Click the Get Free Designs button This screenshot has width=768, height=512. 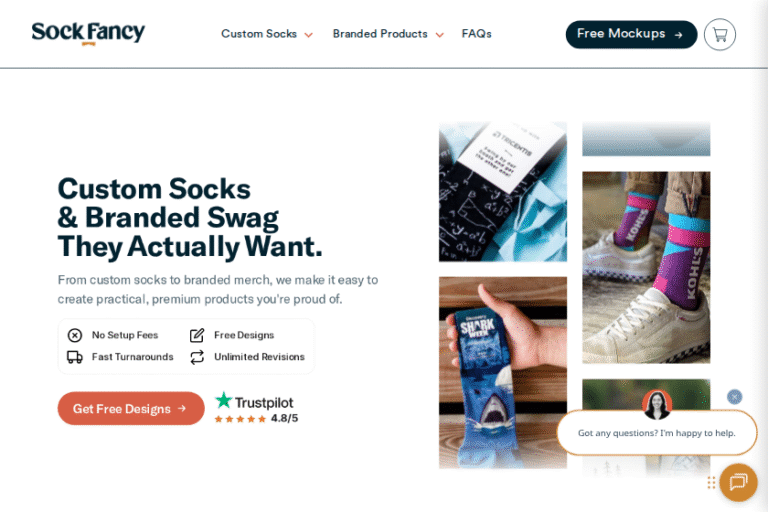point(131,408)
